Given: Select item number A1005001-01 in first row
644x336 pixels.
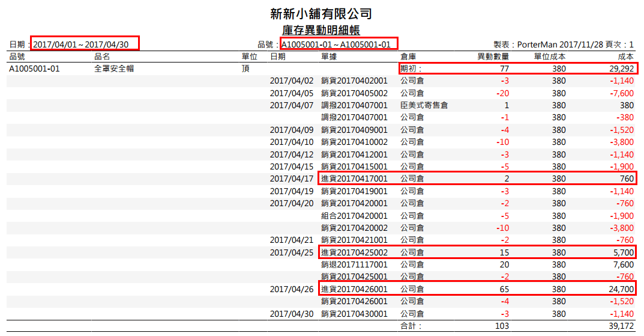Looking at the screenshot, I should [34, 69].
